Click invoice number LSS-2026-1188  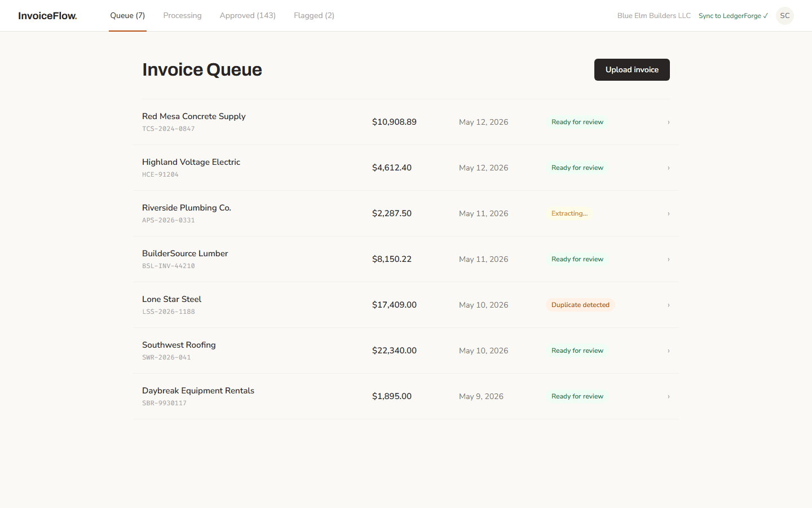(169, 312)
